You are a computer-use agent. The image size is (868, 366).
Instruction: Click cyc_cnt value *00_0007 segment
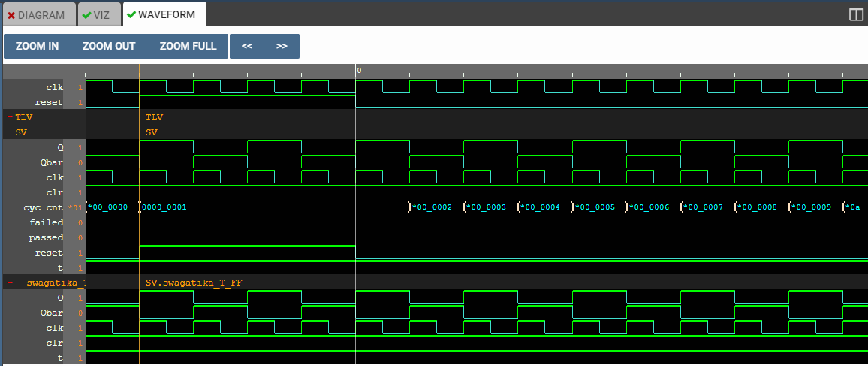pyautogui.click(x=707, y=207)
